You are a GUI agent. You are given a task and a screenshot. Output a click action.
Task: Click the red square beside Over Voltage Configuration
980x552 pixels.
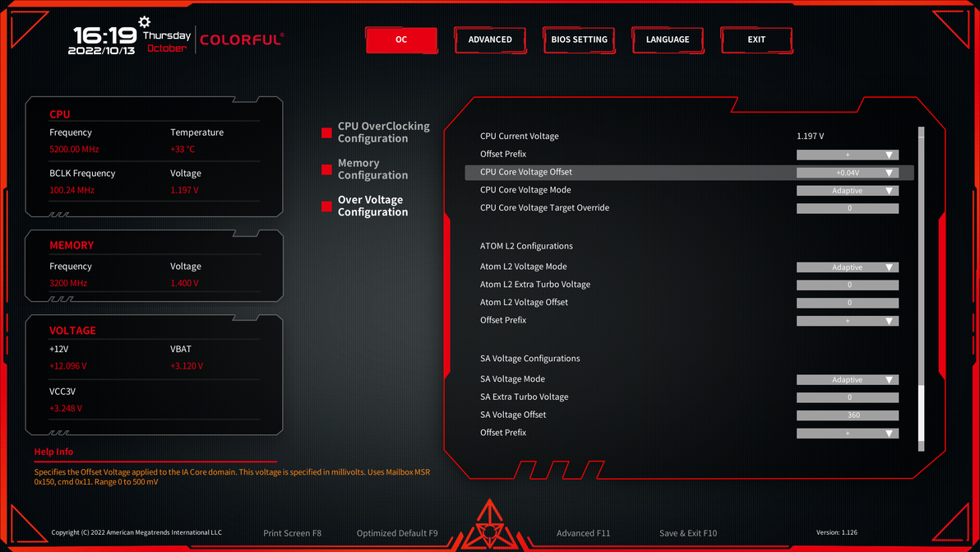326,206
